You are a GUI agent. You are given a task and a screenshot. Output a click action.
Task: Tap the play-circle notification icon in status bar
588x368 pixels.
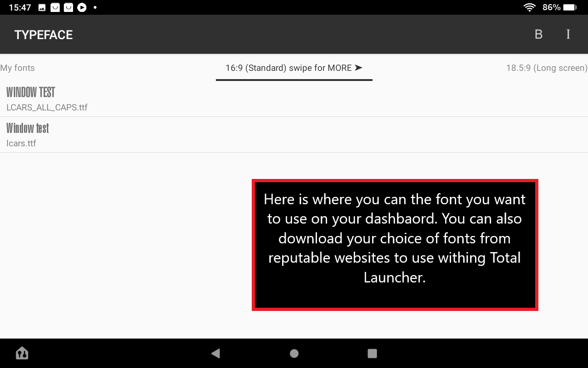tap(82, 7)
